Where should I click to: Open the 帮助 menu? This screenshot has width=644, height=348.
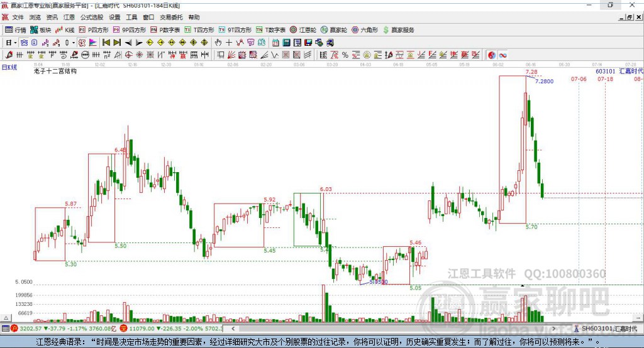pyautogui.click(x=194, y=17)
